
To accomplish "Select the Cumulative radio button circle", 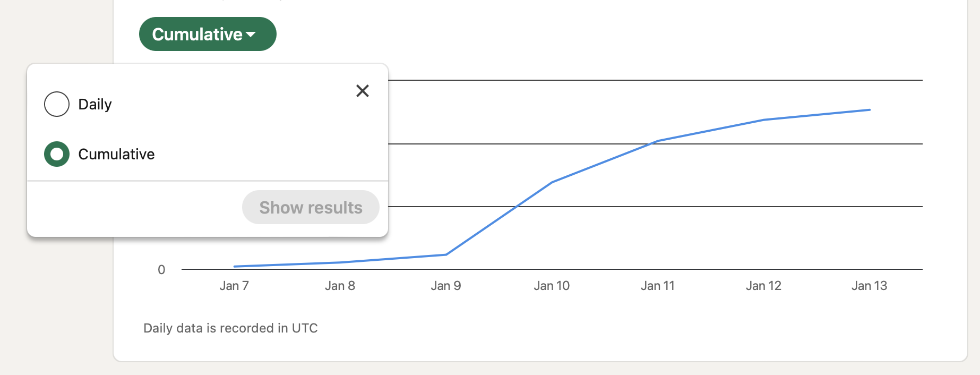I will click(57, 154).
